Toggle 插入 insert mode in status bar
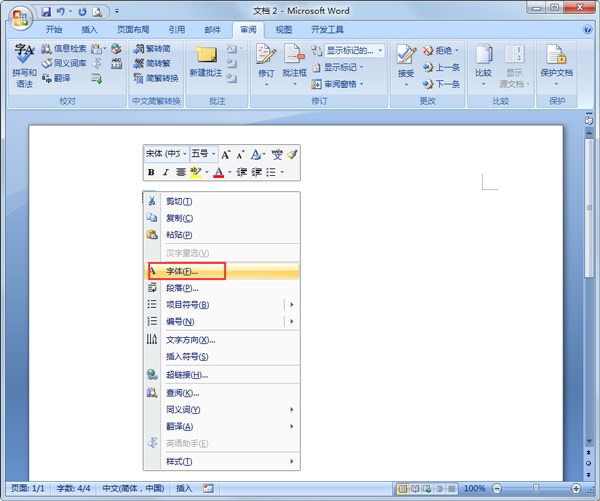The height and width of the screenshot is (501, 600). [184, 488]
